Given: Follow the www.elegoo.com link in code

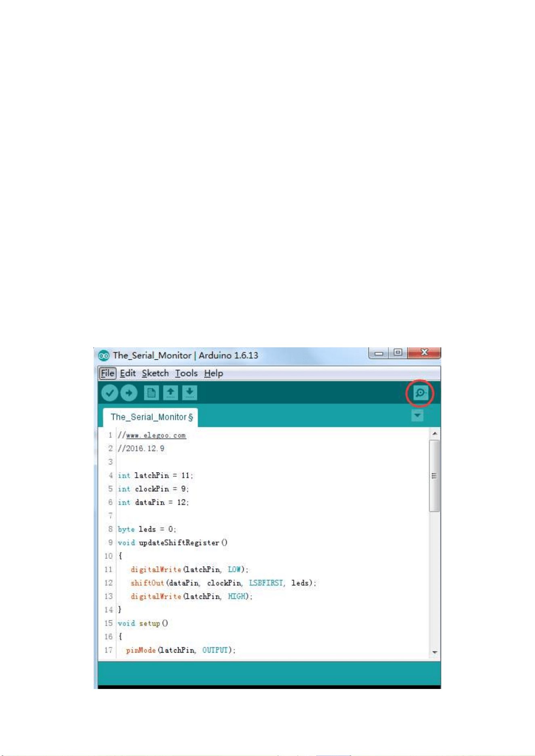Looking at the screenshot, I should (x=156, y=435).
